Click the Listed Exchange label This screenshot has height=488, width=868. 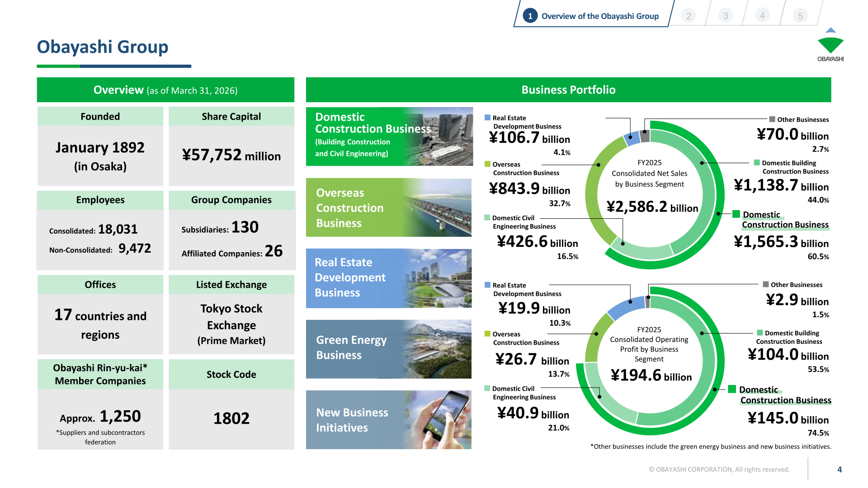pos(231,284)
